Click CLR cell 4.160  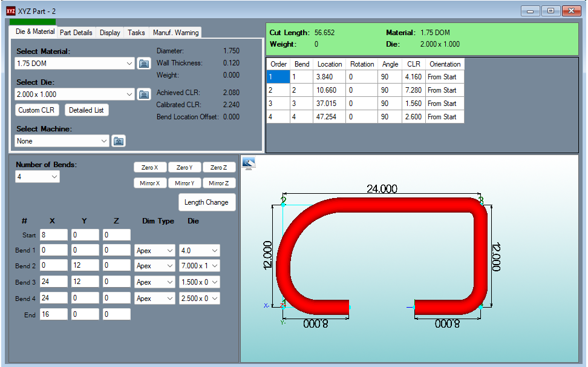point(414,77)
